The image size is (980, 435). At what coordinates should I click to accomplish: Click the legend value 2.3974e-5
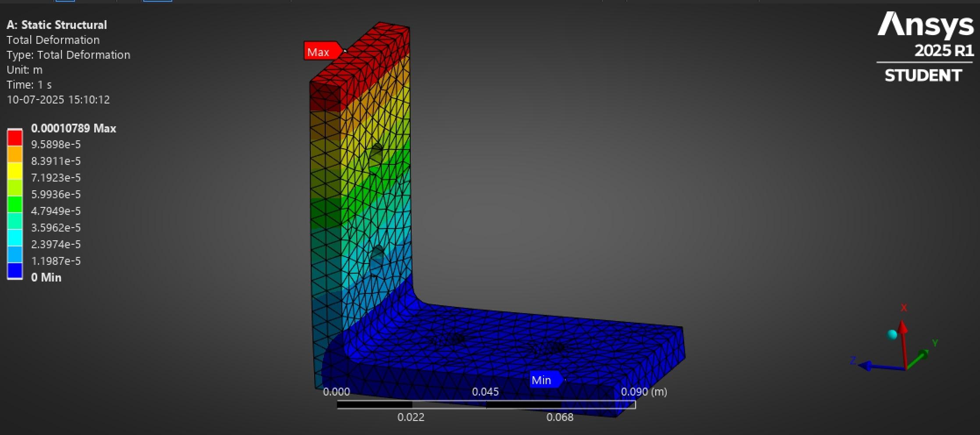click(x=56, y=244)
